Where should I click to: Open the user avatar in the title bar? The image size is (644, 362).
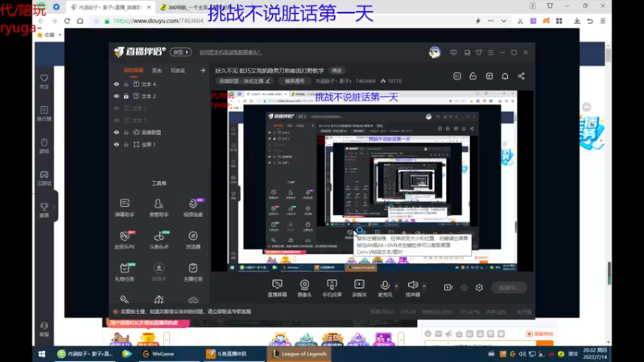click(x=435, y=52)
